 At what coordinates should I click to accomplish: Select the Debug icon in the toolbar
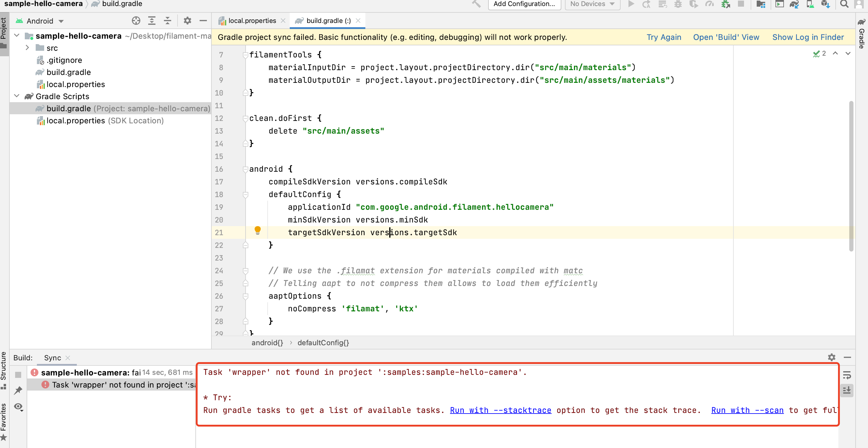(x=678, y=4)
